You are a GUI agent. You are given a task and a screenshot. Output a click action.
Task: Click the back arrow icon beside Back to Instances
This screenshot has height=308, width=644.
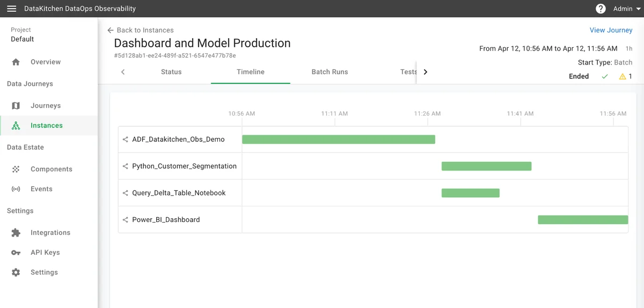[111, 30]
